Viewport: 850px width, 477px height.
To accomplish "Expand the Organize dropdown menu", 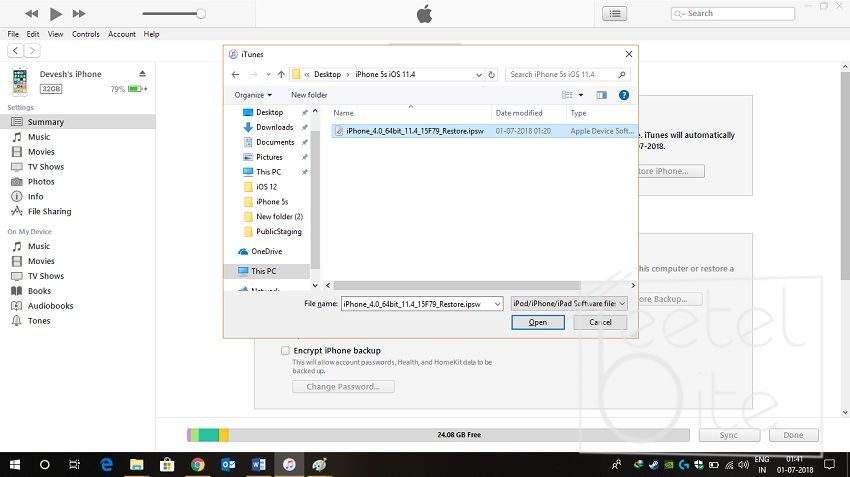I will 253,95.
